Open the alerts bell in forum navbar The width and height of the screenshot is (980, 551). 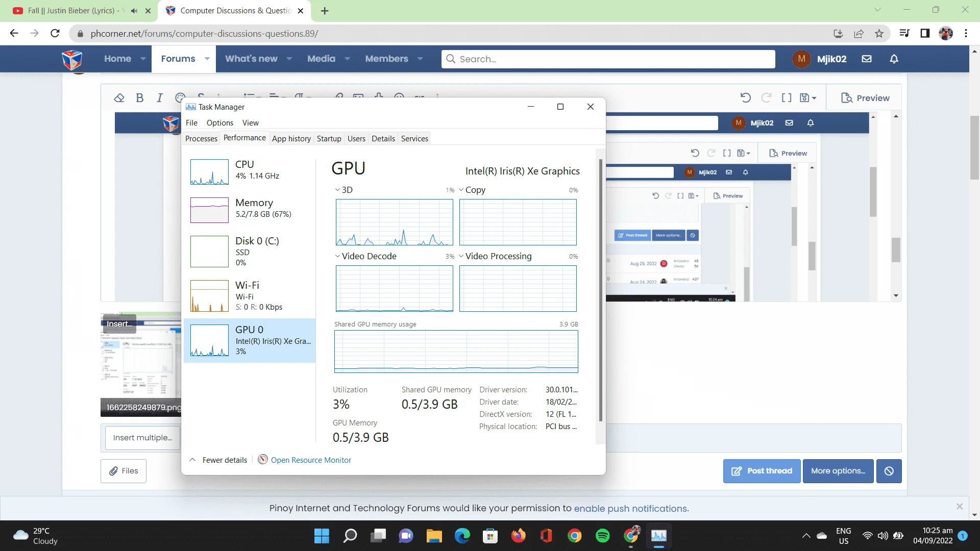tap(894, 59)
